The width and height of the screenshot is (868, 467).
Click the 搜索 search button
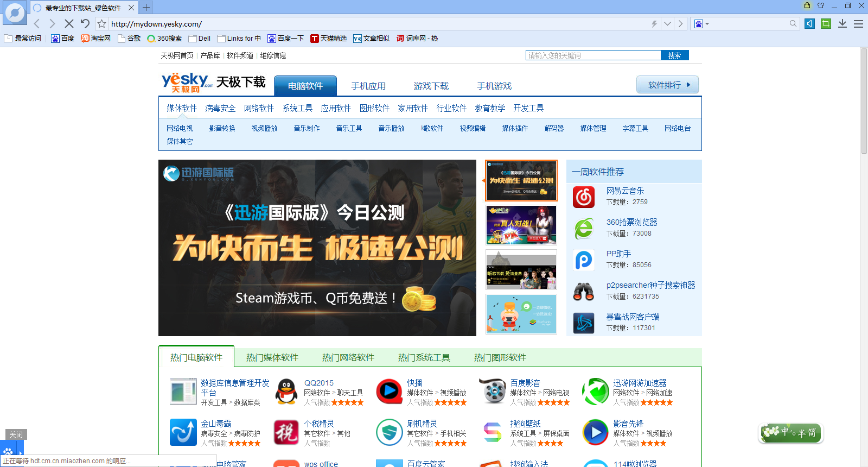(x=675, y=55)
